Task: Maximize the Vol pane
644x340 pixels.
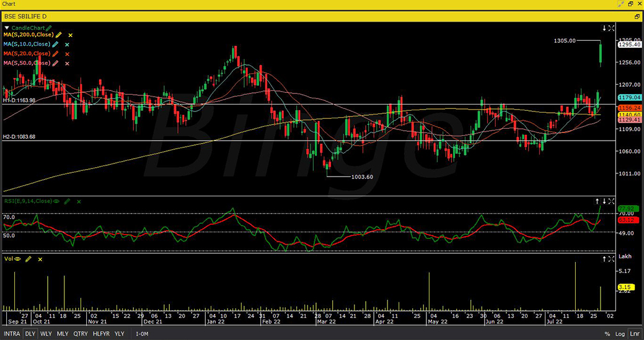Action: point(612,259)
